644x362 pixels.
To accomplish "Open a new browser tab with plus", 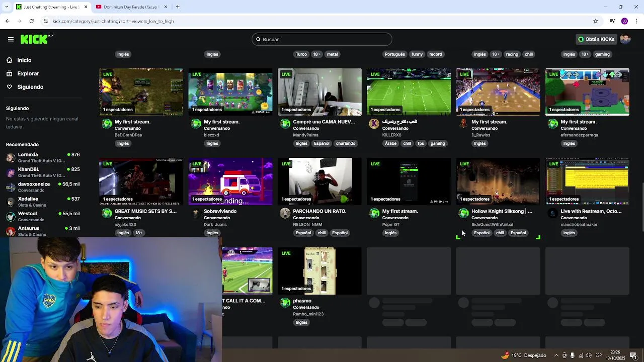I will click(178, 7).
